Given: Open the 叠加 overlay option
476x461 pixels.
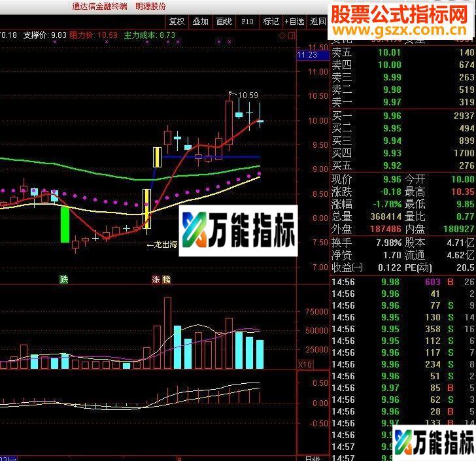Looking at the screenshot, I should tap(200, 21).
